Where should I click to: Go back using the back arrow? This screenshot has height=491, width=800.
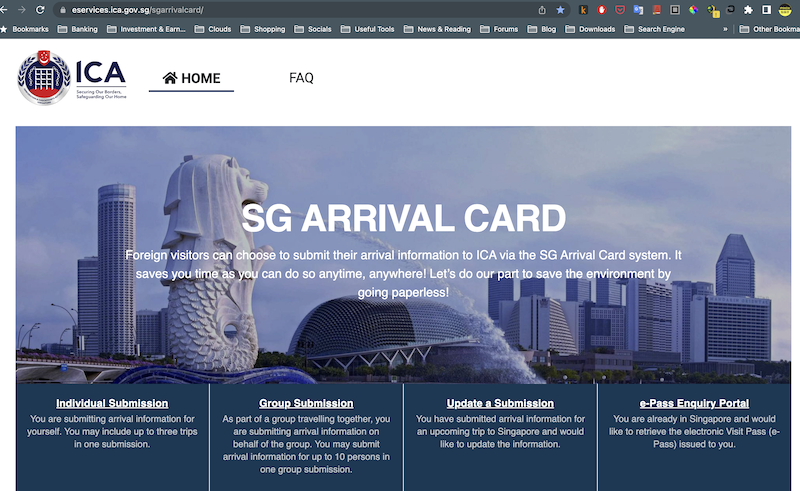pyautogui.click(x=4, y=9)
